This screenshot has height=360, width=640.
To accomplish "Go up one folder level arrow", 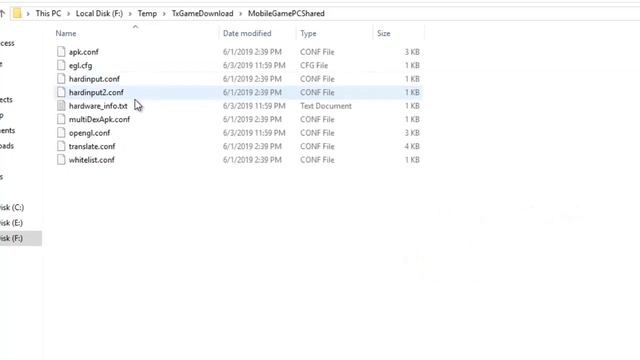I will click(2, 13).
